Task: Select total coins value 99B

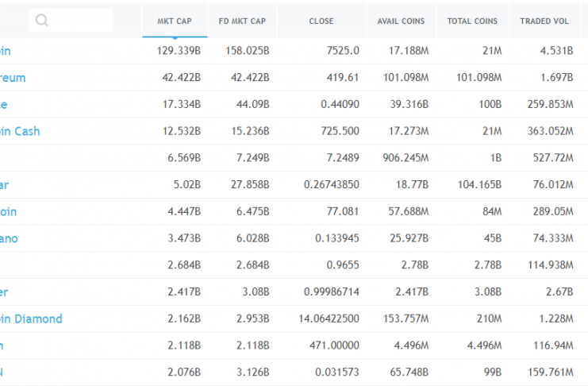Action: 493,372
